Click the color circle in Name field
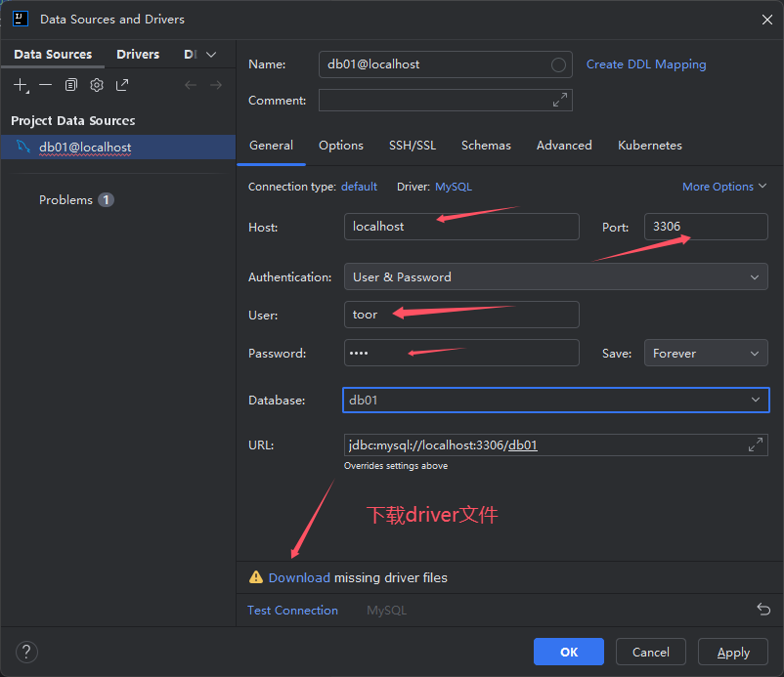 [558, 64]
